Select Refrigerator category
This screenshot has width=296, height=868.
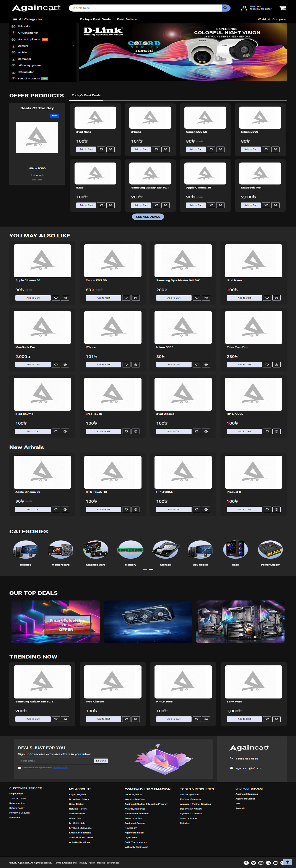click(26, 72)
